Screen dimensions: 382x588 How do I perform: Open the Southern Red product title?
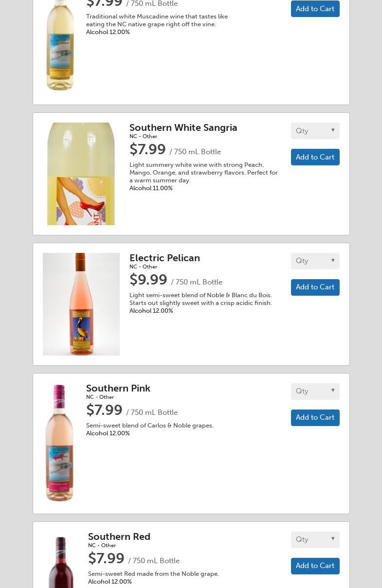[119, 536]
